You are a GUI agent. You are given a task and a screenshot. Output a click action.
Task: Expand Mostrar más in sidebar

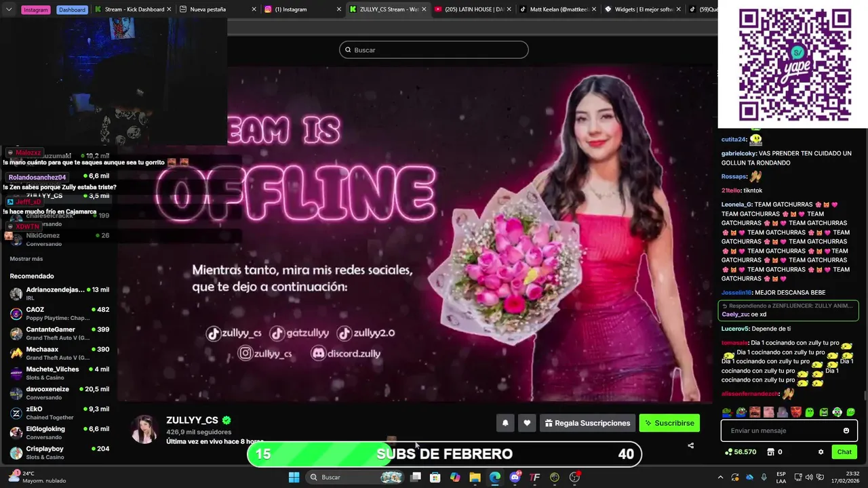pos(26,259)
